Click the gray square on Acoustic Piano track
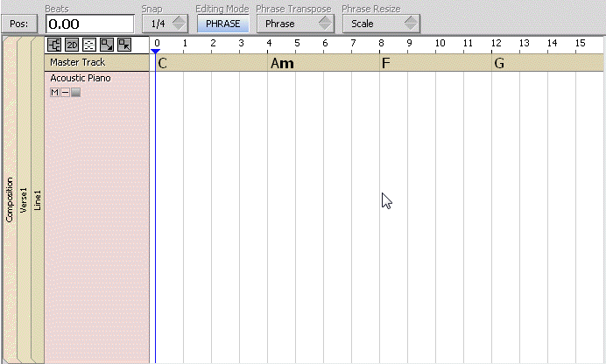Screen dimensions: 606x364 pyautogui.click(x=75, y=93)
